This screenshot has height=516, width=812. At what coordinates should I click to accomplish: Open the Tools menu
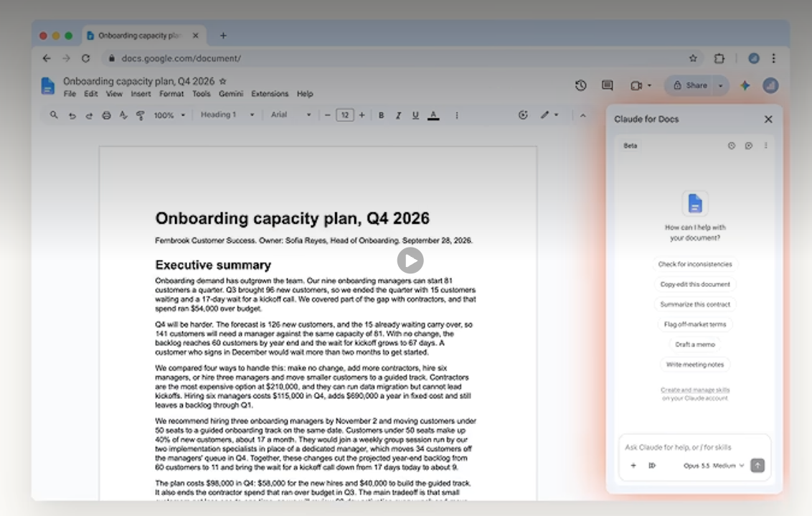coord(201,94)
